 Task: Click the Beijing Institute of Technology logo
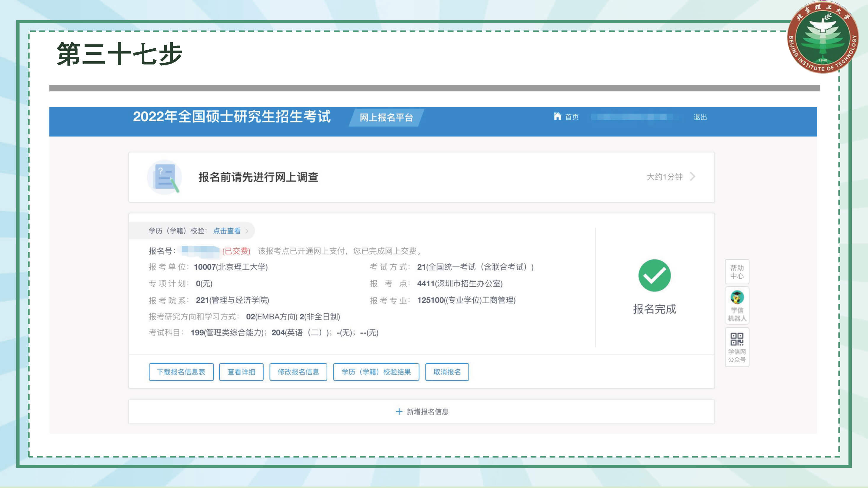tap(823, 38)
